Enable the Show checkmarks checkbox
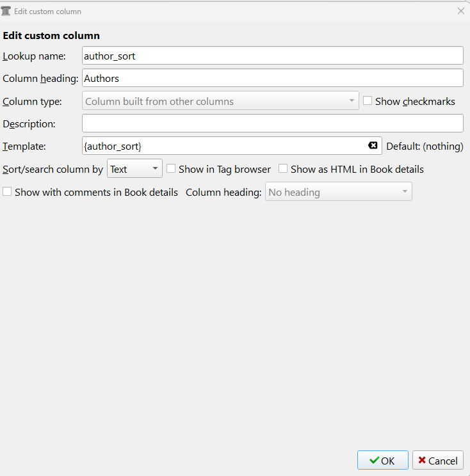The width and height of the screenshot is (470, 476). (x=368, y=101)
